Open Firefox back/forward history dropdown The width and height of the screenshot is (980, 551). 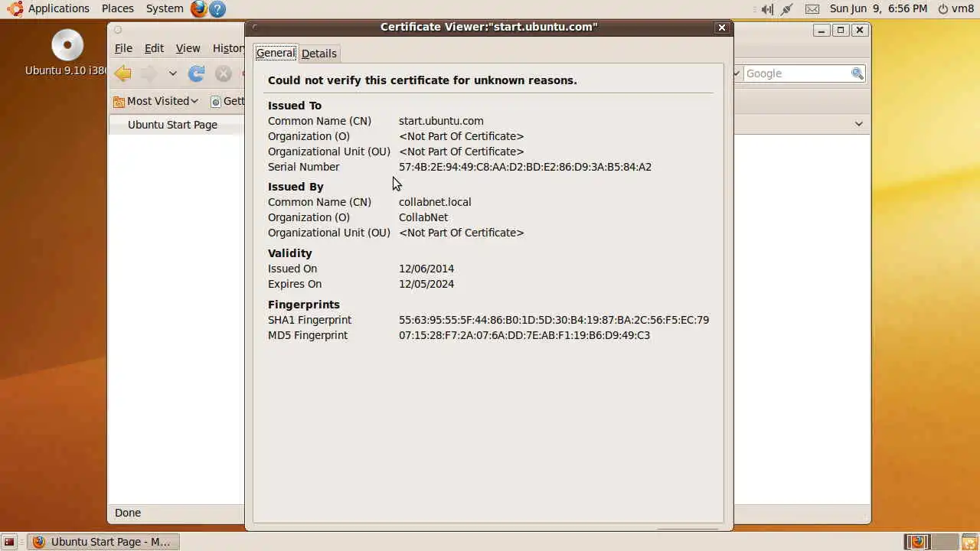pyautogui.click(x=173, y=73)
